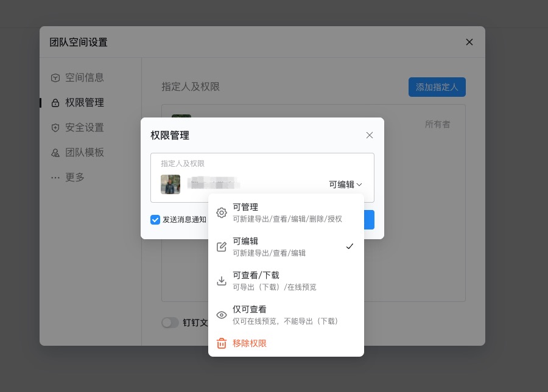Disable the 发送消息通知 checkbox
The height and width of the screenshot is (392, 548).
[x=155, y=220]
